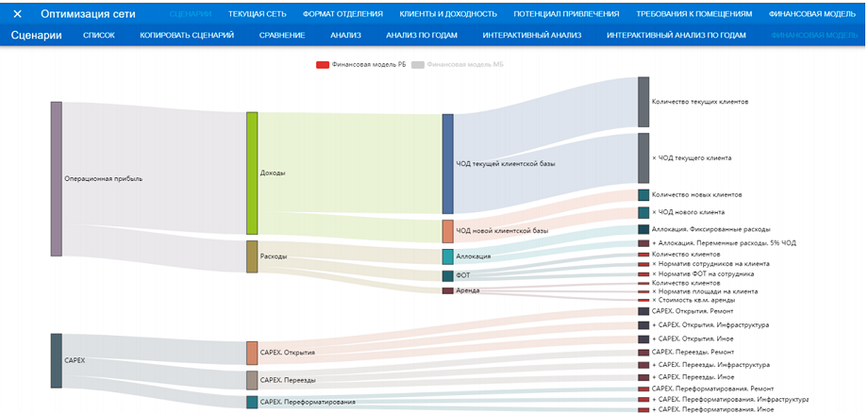Click CAPEX. Открытия. Ремонт node

pos(643,311)
